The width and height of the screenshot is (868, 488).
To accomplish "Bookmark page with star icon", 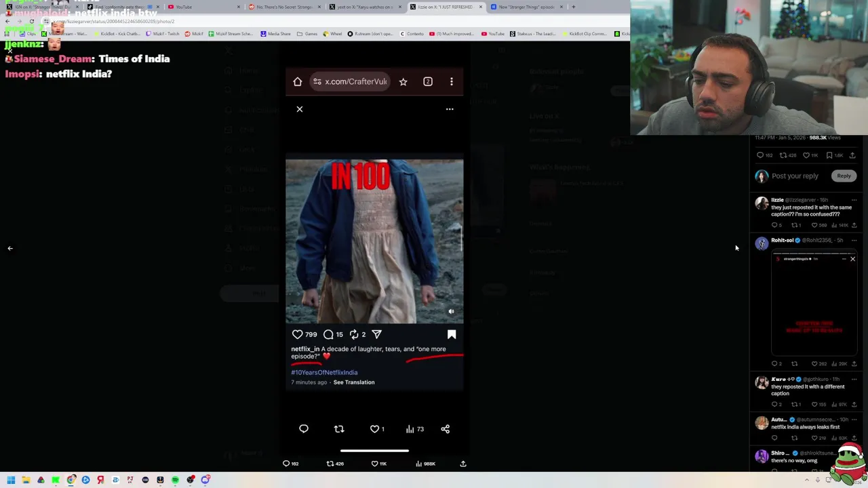I will (403, 82).
